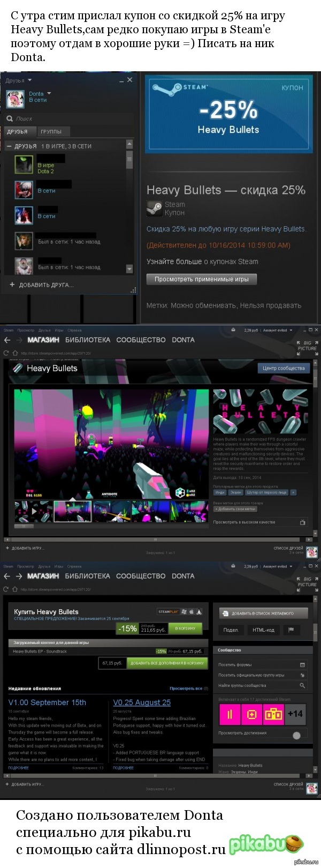This screenshot has height=868, width=321.
Task: Click Центр сообщества button
Action: click(284, 368)
